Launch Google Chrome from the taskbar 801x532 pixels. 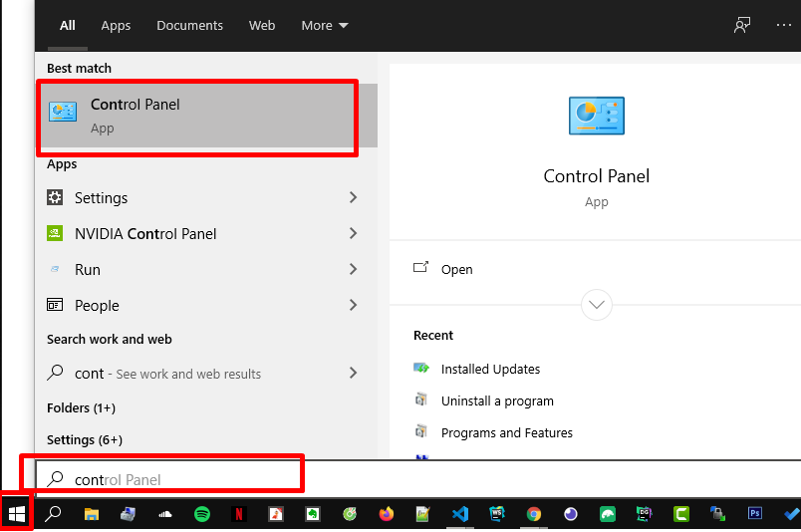534,514
